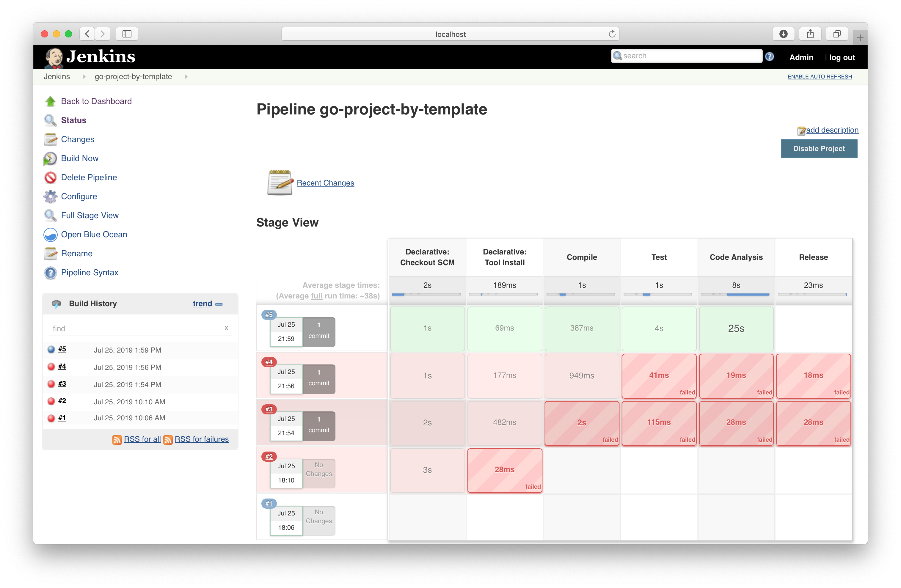This screenshot has width=901, height=588.
Task: Click the Delete Pipeline prohibition icon
Action: click(50, 177)
